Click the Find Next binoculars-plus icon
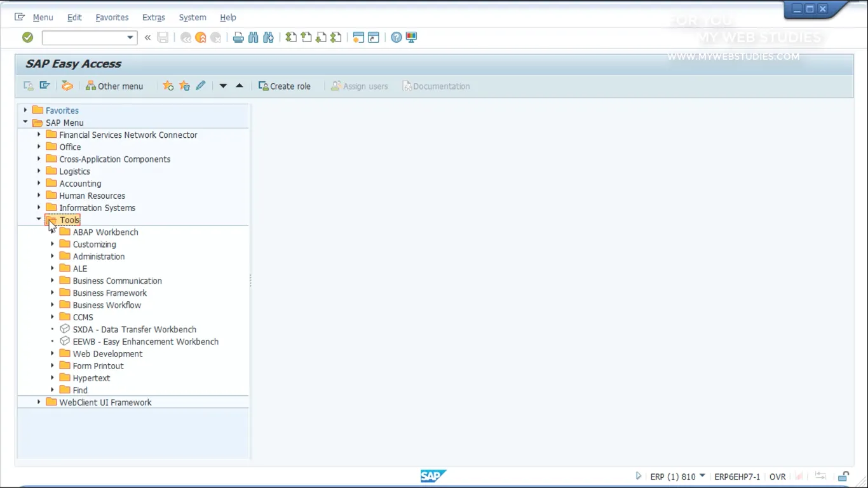The height and width of the screenshot is (488, 868). click(x=268, y=37)
